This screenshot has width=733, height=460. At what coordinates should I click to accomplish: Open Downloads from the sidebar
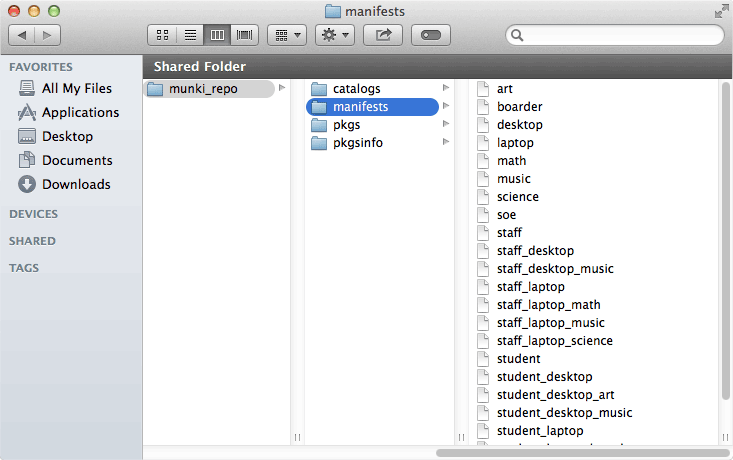pyautogui.click(x=76, y=185)
